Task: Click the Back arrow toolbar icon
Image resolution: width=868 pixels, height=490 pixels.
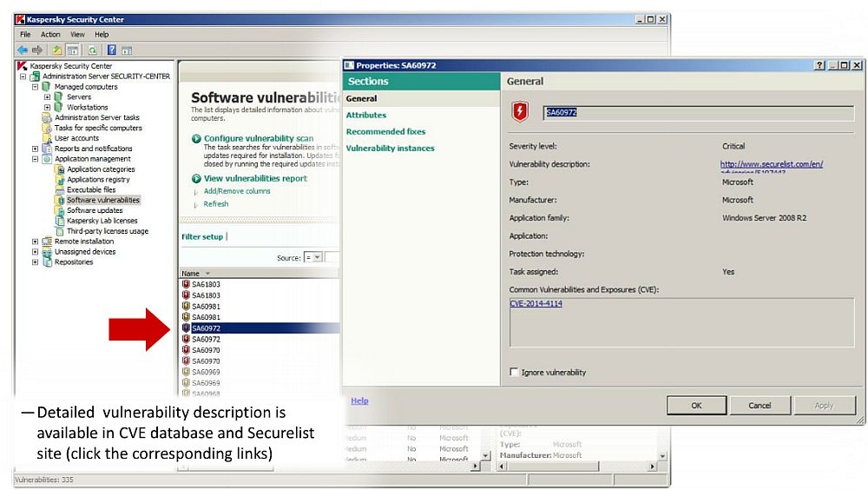Action: [x=23, y=50]
